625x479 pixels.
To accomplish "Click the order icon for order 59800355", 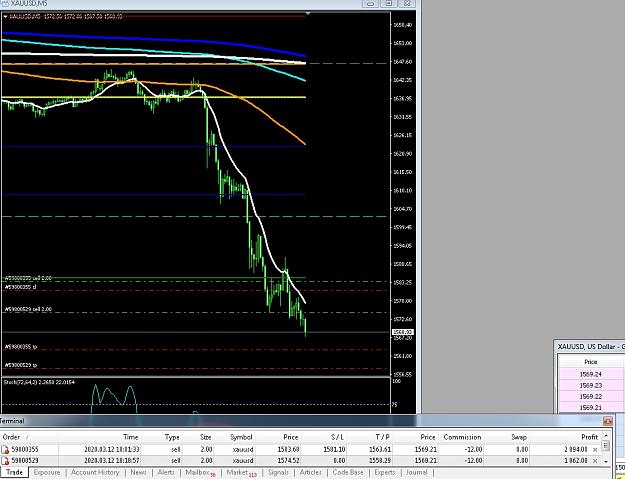I will point(5,450).
